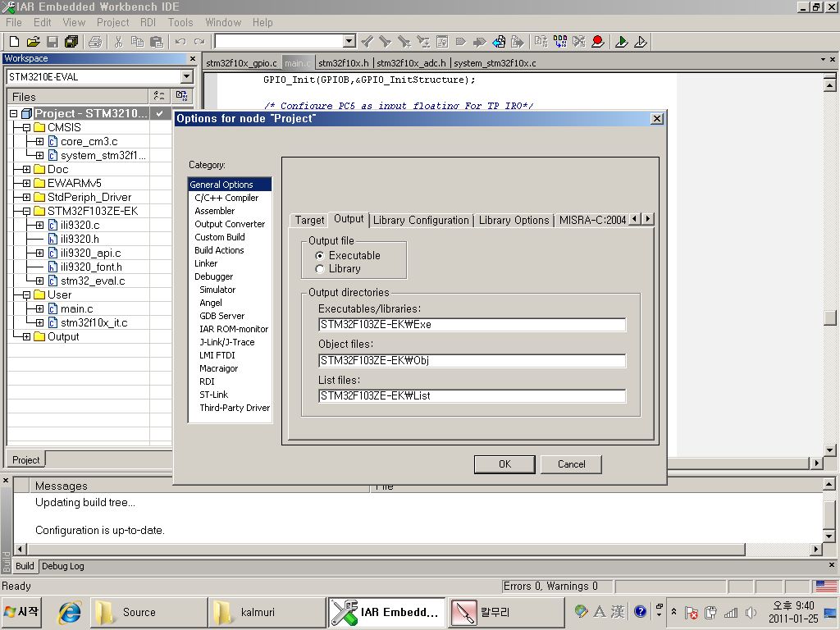Expand the Output folder node
Image resolution: width=840 pixels, height=630 pixels.
[x=26, y=336]
